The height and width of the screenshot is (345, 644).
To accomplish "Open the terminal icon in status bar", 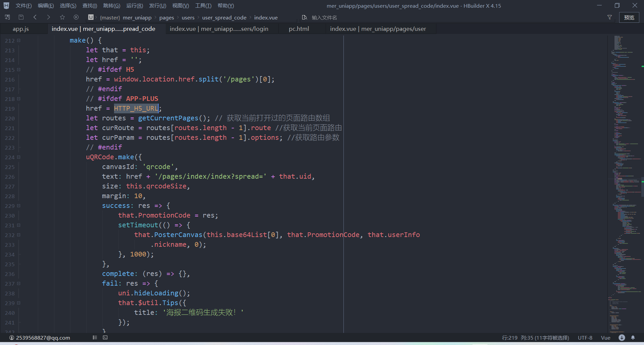I will click(x=105, y=338).
